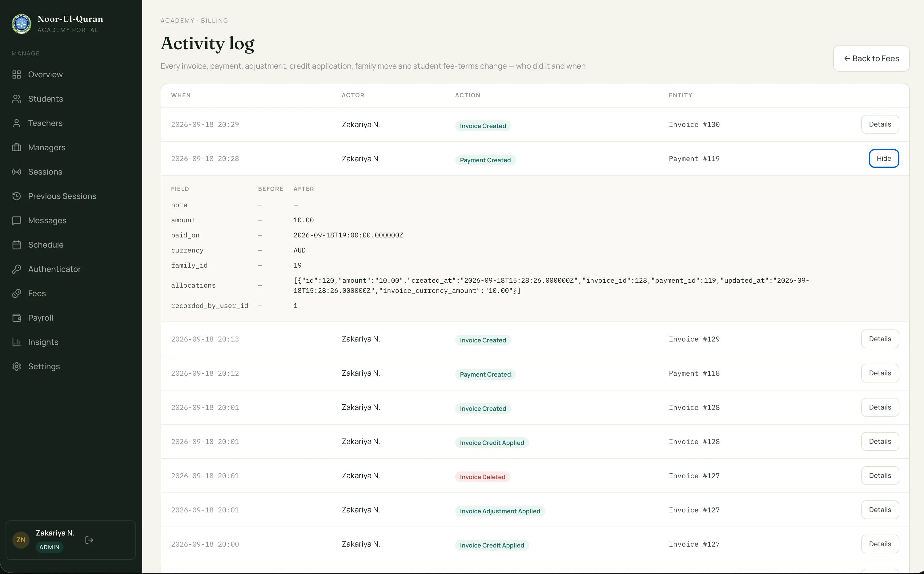Click the allocations JSON value

[551, 285]
